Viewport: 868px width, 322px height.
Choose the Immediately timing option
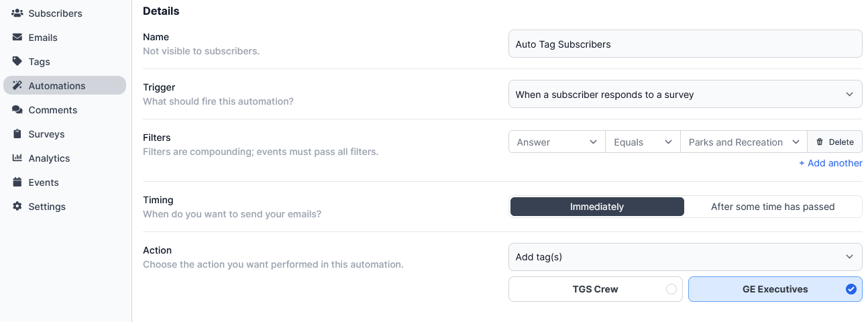(x=596, y=207)
